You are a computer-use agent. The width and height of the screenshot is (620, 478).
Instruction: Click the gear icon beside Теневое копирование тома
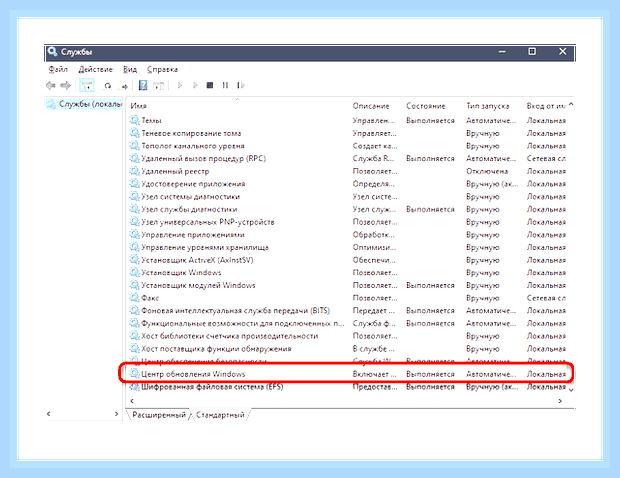(x=134, y=133)
